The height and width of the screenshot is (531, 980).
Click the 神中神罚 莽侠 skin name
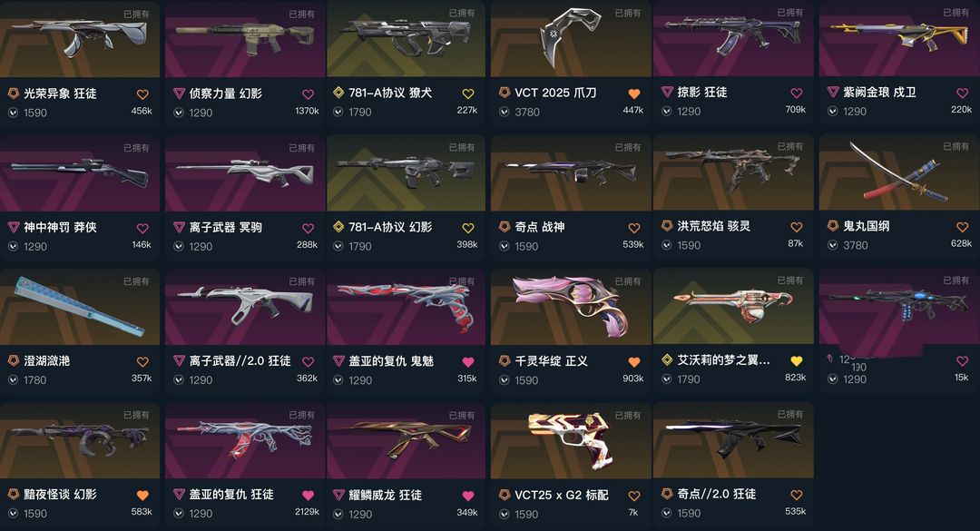click(x=60, y=227)
